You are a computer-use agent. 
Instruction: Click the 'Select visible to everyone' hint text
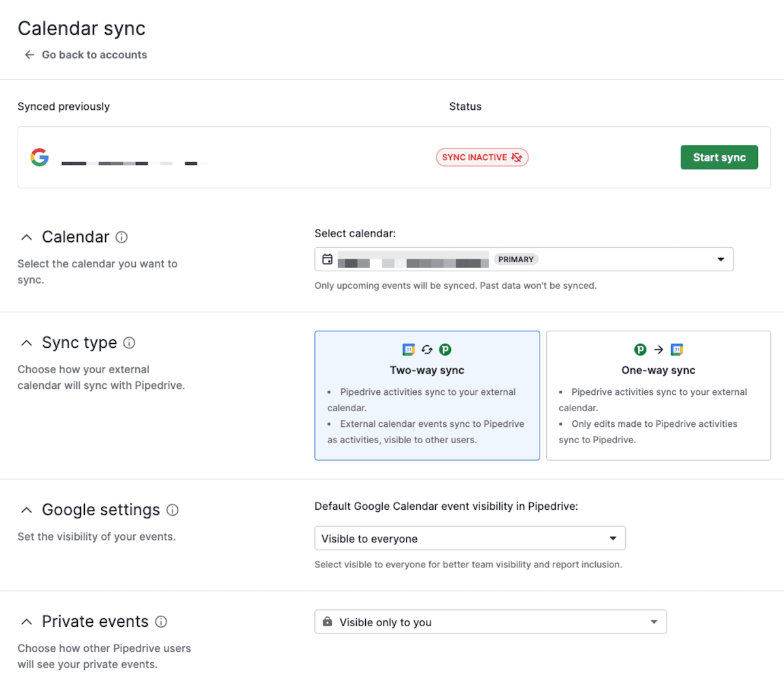click(468, 565)
